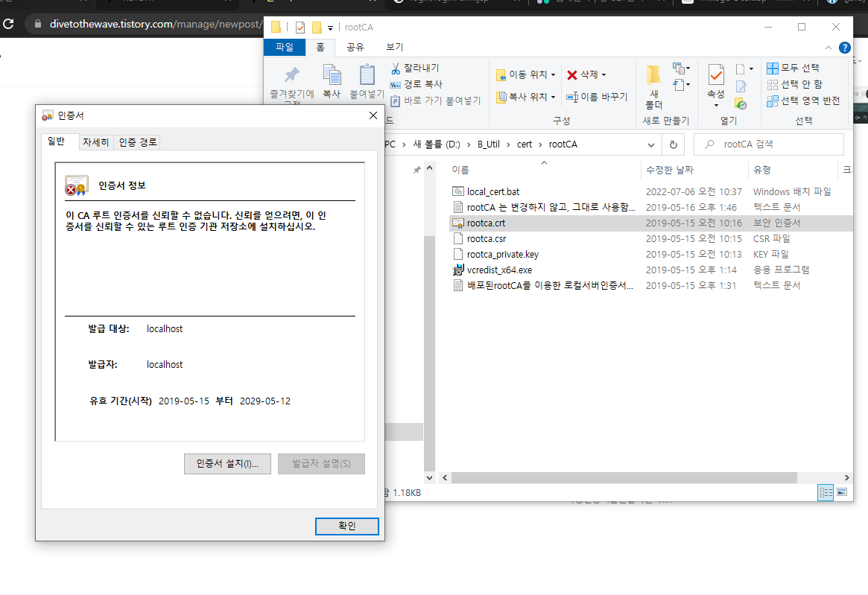Switch to Large icons view in status bar

(x=842, y=492)
